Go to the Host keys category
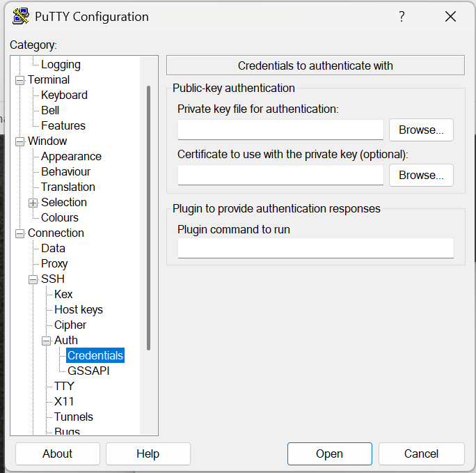 coord(78,309)
